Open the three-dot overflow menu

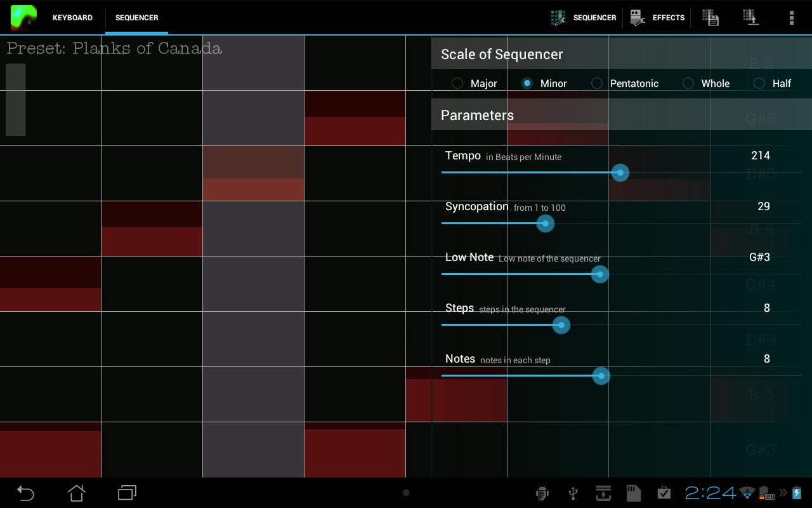[x=791, y=17]
